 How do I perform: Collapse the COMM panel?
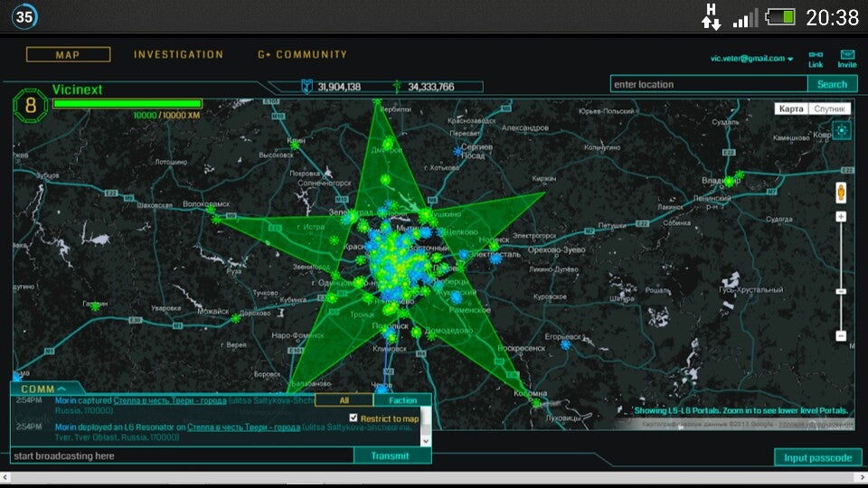pos(43,389)
